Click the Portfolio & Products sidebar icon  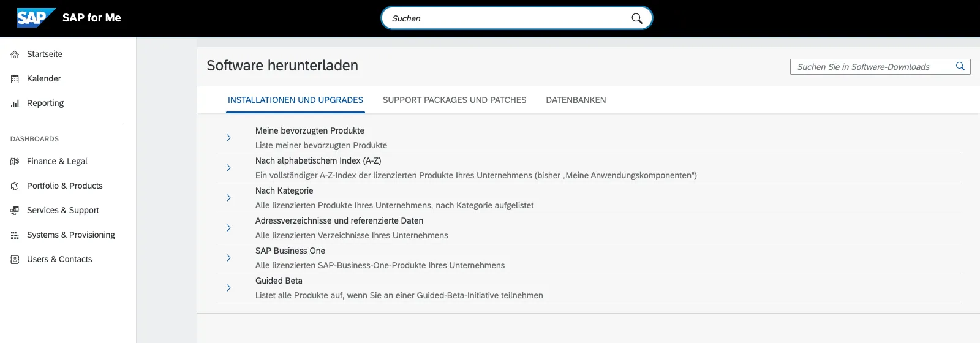pyautogui.click(x=15, y=186)
